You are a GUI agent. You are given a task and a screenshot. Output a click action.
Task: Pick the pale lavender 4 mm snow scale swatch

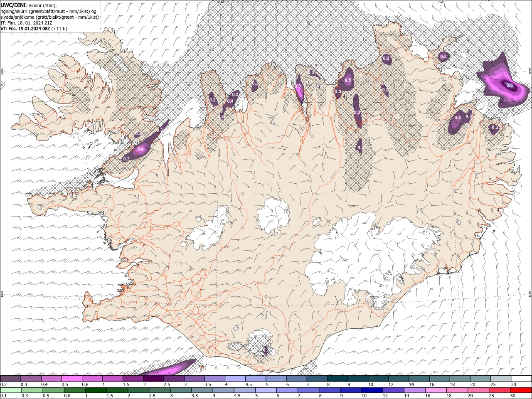coord(235,379)
